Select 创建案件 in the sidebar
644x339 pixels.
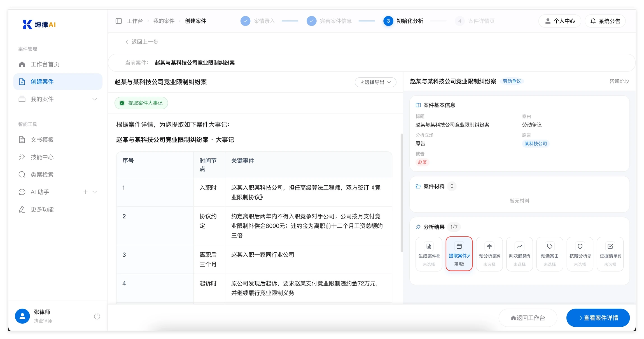pyautogui.click(x=58, y=82)
